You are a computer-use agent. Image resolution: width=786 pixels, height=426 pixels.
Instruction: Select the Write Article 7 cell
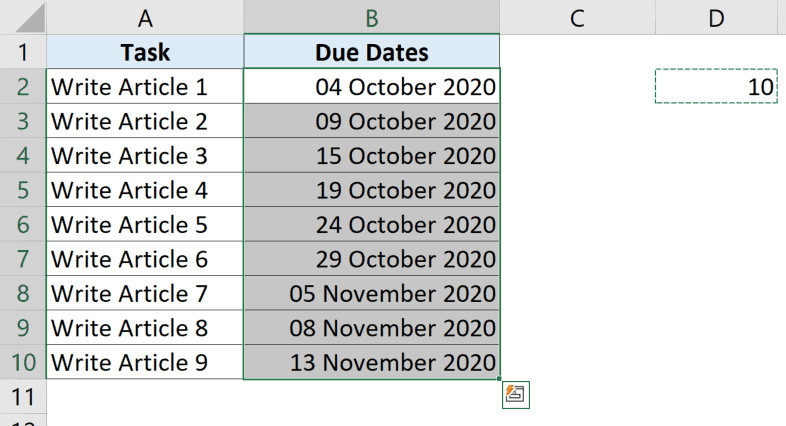[146, 293]
